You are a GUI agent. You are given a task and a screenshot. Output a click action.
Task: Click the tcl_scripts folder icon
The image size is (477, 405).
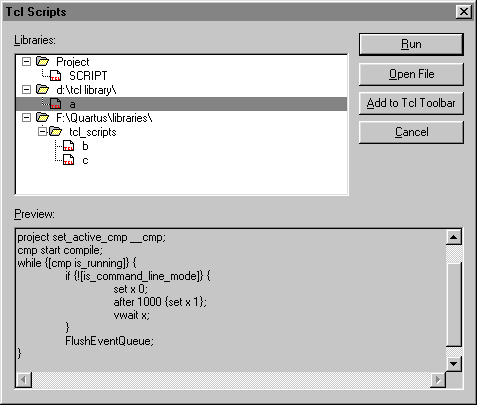click(56, 131)
